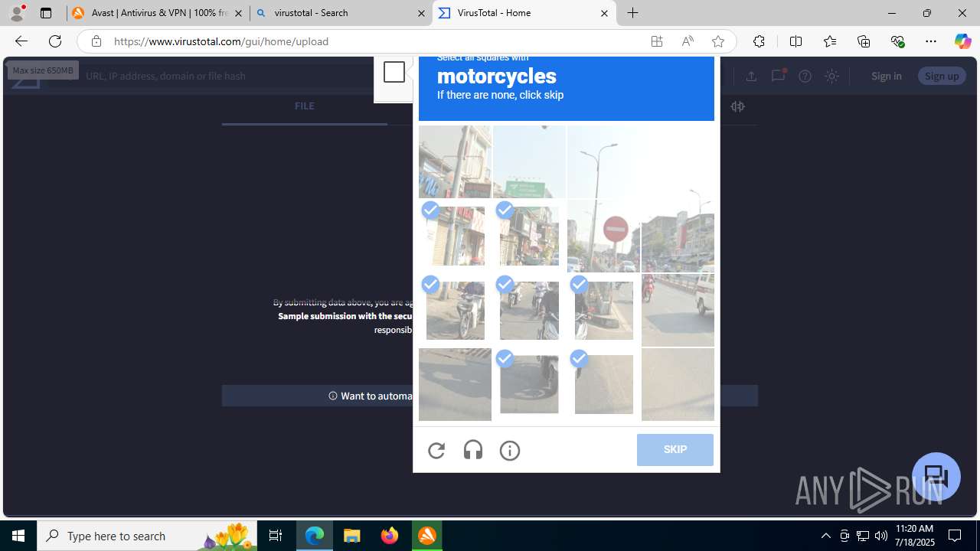The height and width of the screenshot is (551, 980).
Task: Open Edge Settings and more menu
Action: tap(931, 41)
